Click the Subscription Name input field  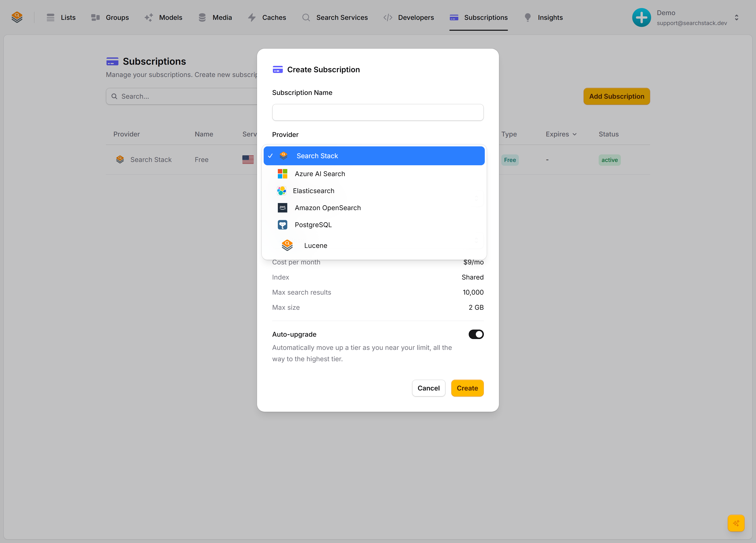(378, 112)
